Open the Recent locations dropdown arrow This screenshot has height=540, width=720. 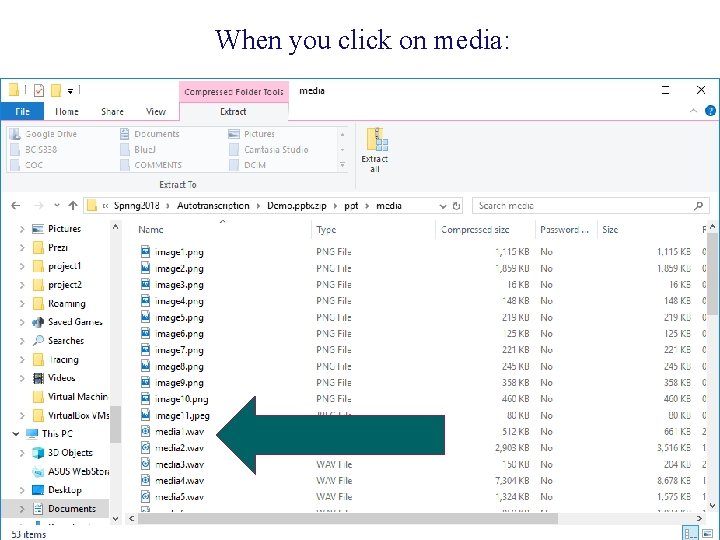[56, 205]
